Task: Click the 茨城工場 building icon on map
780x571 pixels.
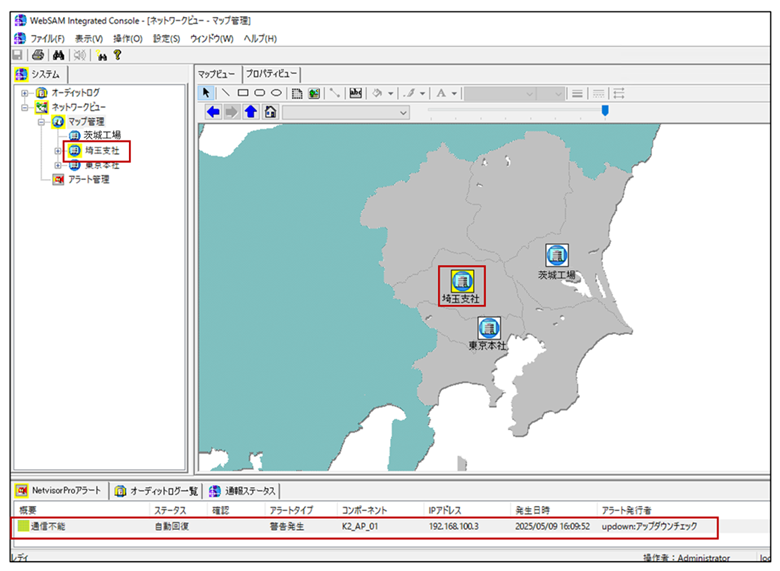Action: pos(556,255)
